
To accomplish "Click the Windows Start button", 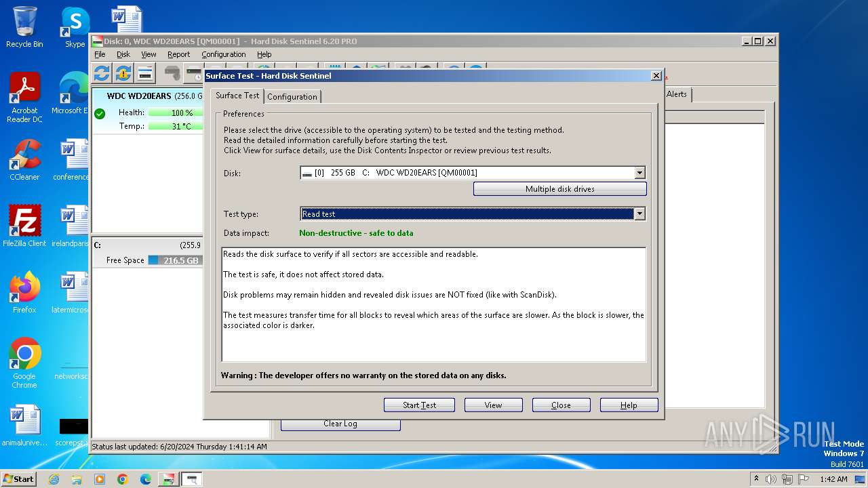I will (19, 479).
